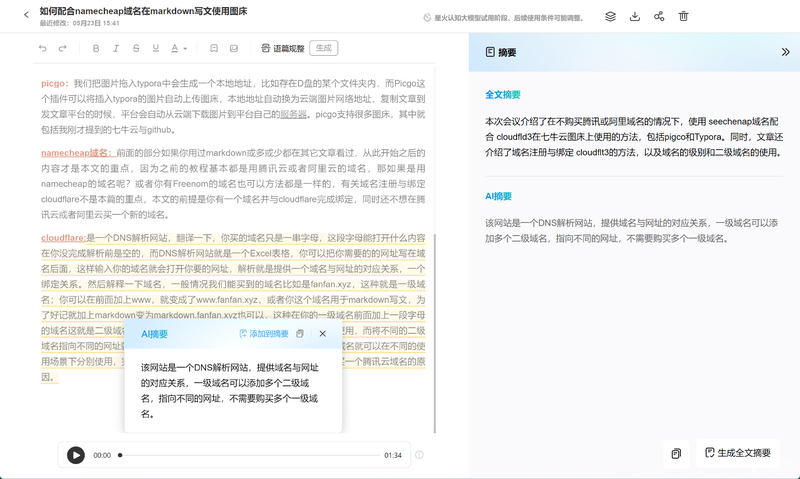This screenshot has width=800, height=479.
Task: Click the document title text
Action: tap(143, 11)
